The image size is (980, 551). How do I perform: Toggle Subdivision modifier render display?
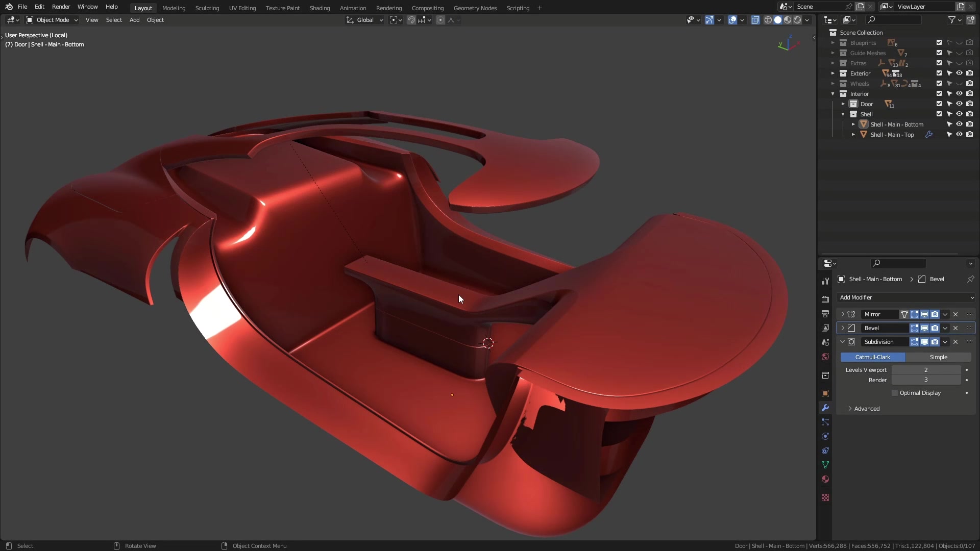[x=935, y=342]
